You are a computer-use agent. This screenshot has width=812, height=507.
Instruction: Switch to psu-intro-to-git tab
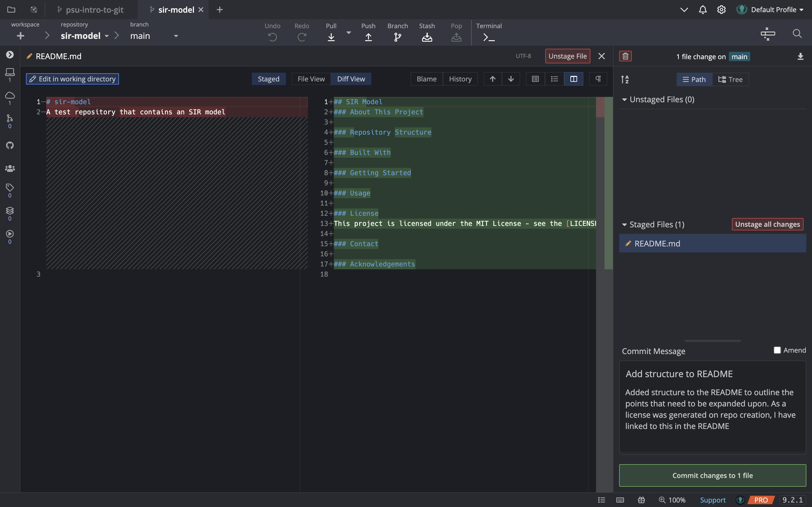pyautogui.click(x=94, y=10)
